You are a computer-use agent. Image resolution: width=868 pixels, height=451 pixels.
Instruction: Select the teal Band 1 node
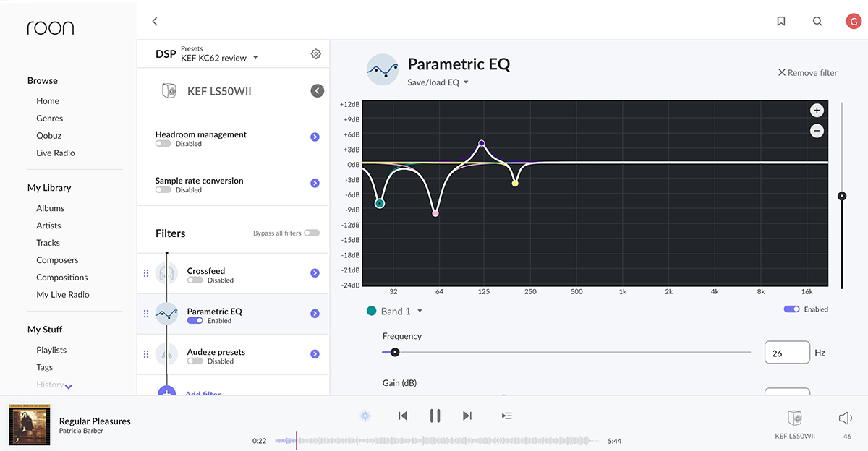[x=380, y=204]
